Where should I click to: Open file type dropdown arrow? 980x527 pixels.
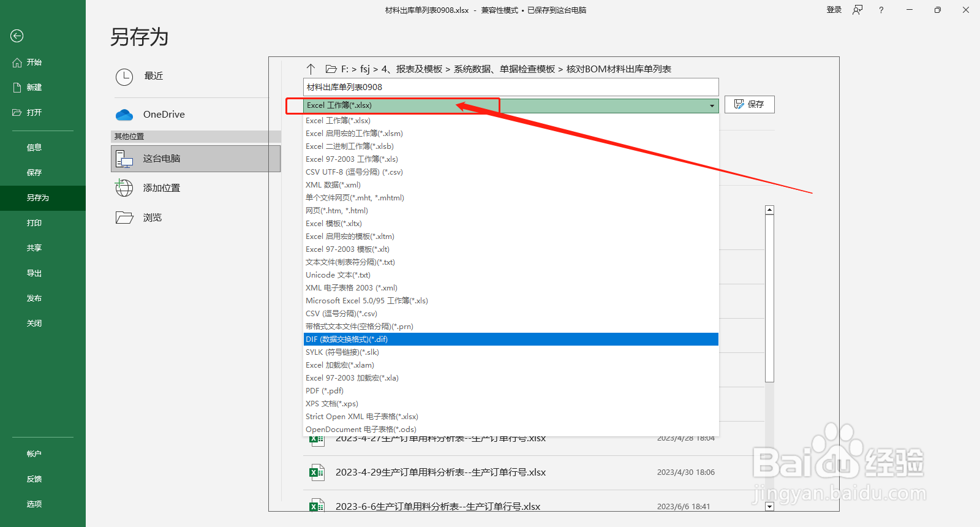[x=712, y=106]
